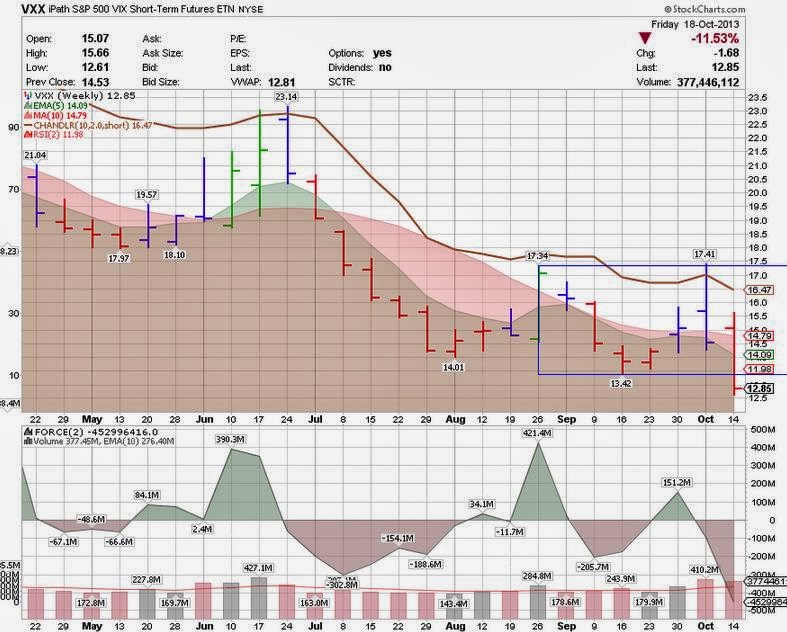Click the 14.01 low price label
This screenshot has width=787, height=632.
point(453,367)
